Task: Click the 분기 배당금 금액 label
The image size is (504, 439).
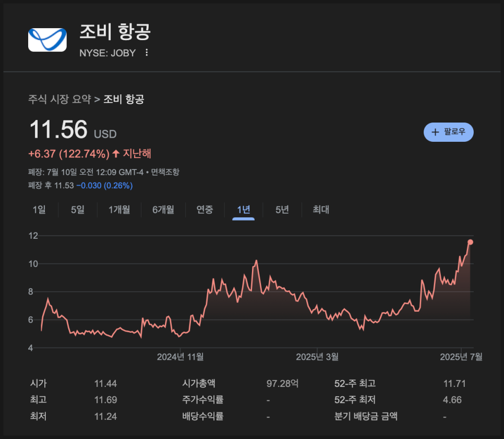Action: [x=366, y=417]
